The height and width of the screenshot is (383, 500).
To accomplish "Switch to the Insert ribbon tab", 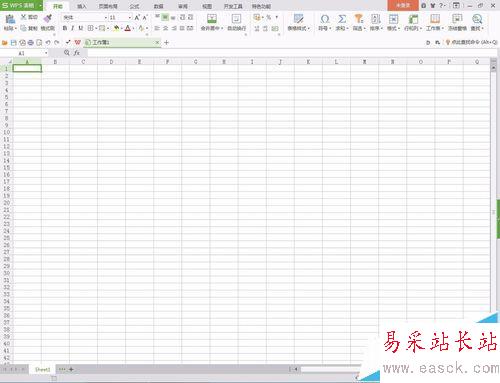I will coord(82,6).
